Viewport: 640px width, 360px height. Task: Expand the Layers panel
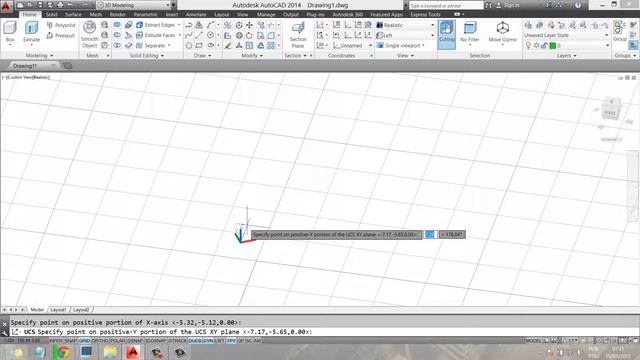click(x=567, y=56)
